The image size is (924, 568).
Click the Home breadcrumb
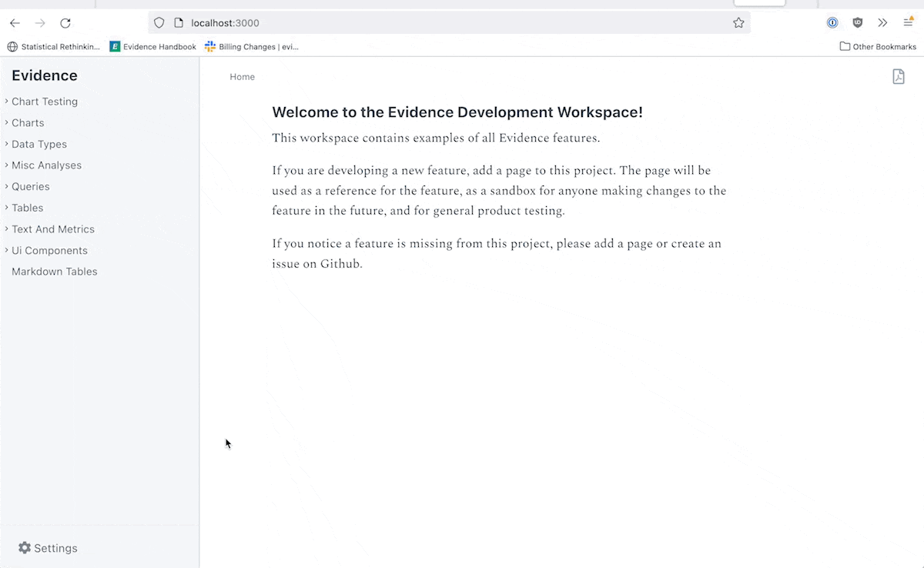[242, 77]
